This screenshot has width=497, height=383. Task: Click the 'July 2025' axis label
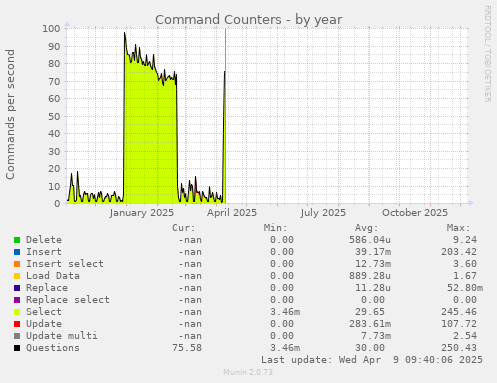coord(323,213)
